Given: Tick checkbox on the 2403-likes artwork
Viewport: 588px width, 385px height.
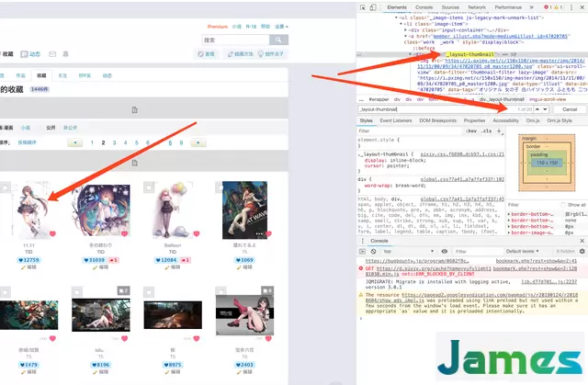Looking at the screenshot, I should (220, 291).
